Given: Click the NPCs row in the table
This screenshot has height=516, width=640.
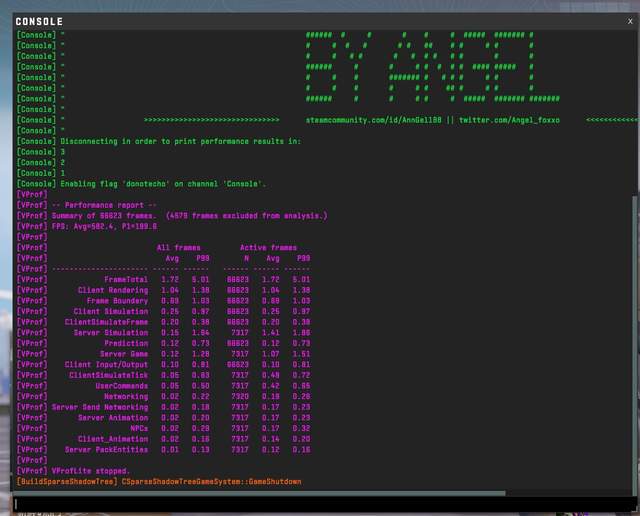Looking at the screenshot, I should click(x=160, y=428).
